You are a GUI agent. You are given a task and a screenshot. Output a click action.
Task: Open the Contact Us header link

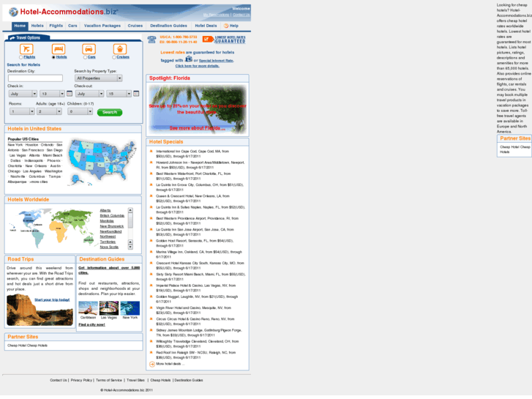[241, 15]
